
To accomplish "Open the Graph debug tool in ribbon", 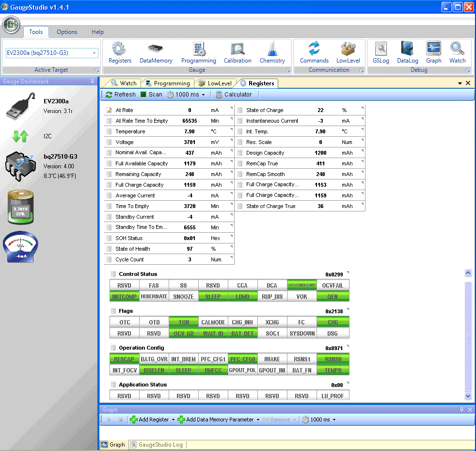I will [x=433, y=53].
